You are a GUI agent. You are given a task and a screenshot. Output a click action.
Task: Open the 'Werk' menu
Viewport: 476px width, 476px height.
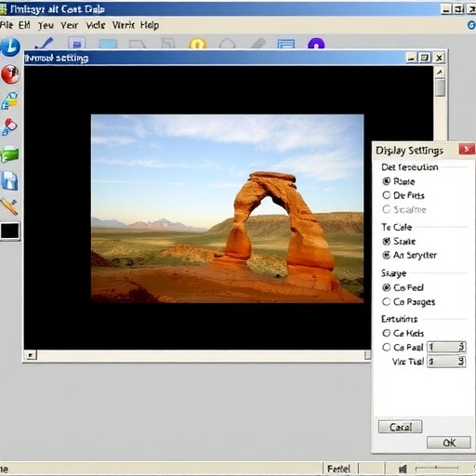124,25
